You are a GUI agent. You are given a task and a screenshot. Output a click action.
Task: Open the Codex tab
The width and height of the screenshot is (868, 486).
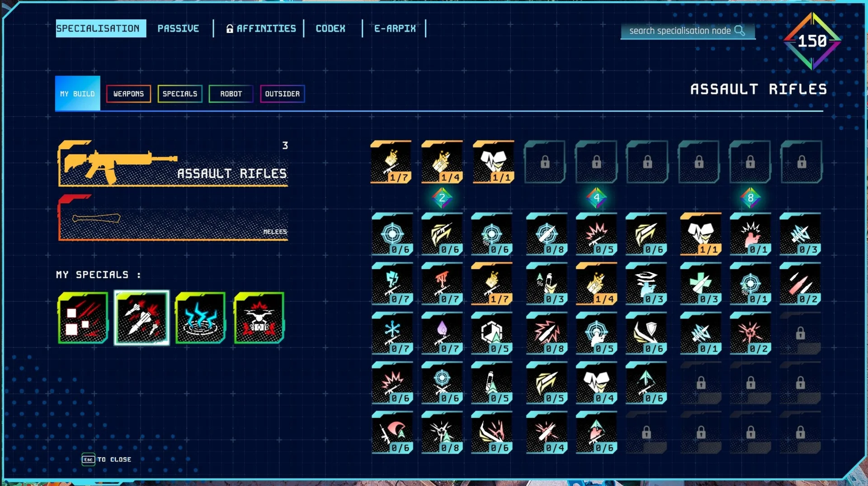330,28
